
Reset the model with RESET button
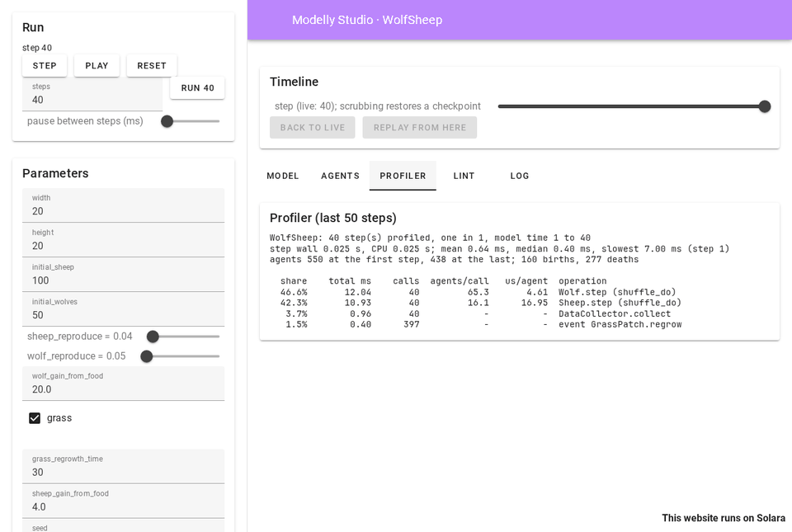tap(152, 66)
